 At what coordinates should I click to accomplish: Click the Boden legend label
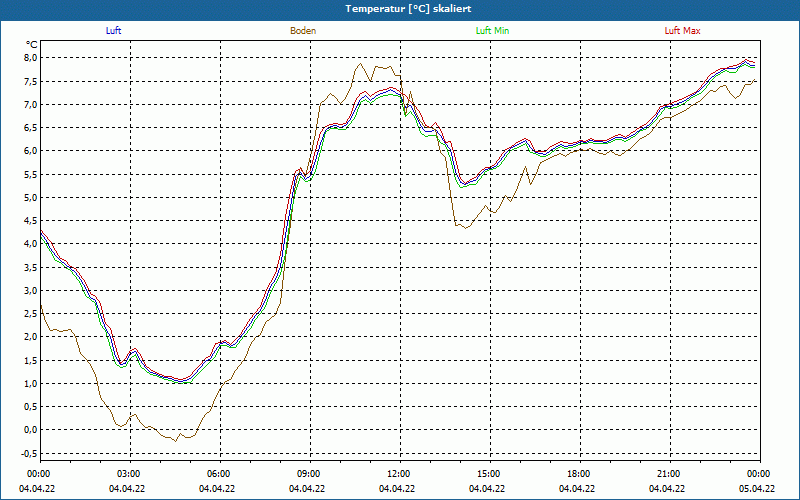click(303, 31)
